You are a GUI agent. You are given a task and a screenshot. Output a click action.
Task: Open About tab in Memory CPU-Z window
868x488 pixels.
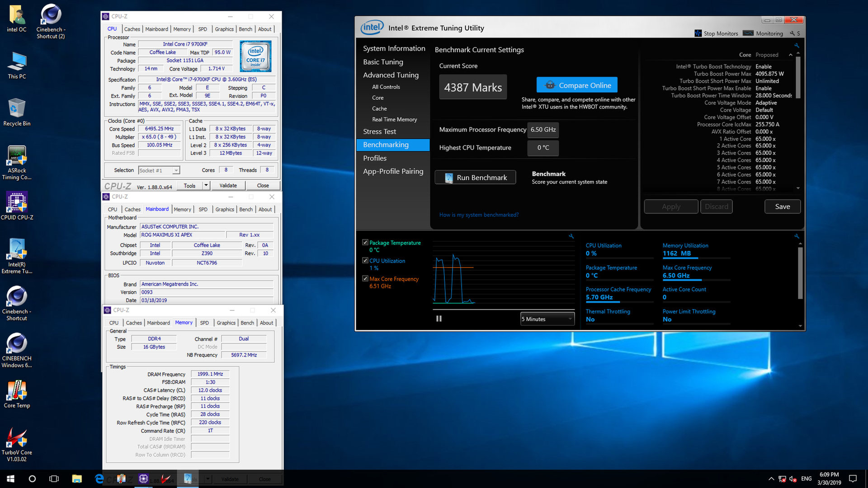click(x=266, y=323)
